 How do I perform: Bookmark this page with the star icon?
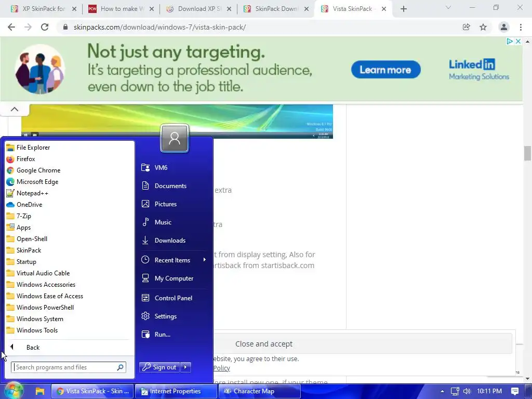483,27
